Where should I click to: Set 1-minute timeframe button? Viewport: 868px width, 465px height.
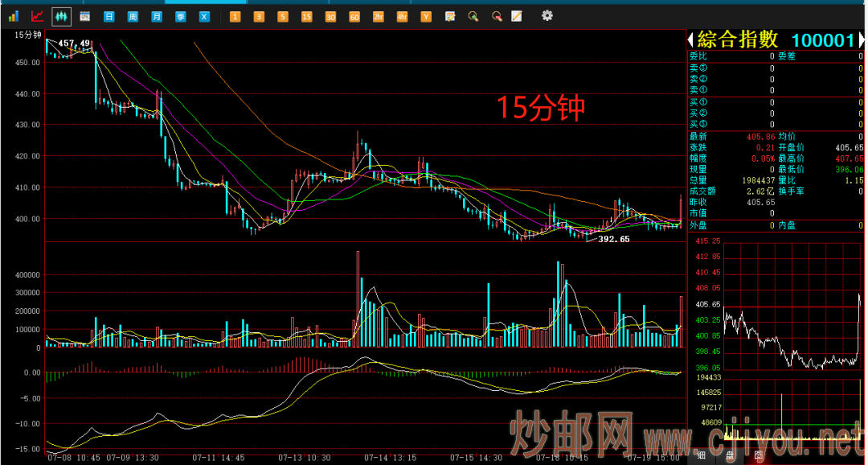[235, 17]
